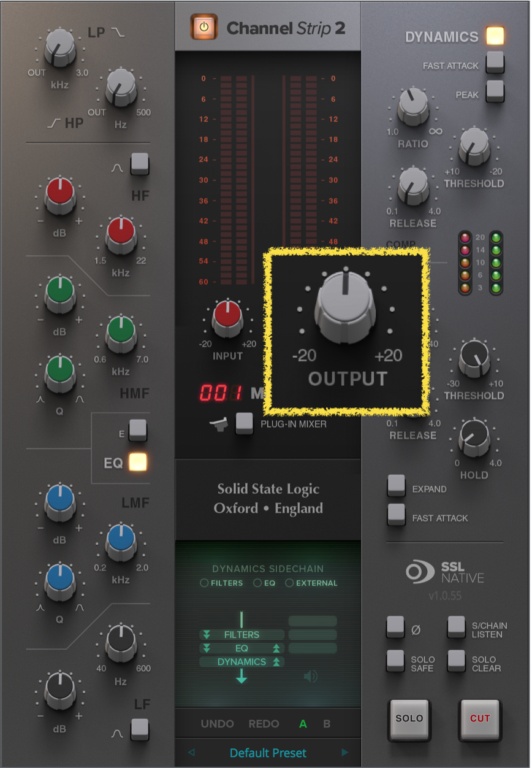Toggle the Channel Strip 2 power button
Screen dimensions: 532x768
click(x=204, y=27)
